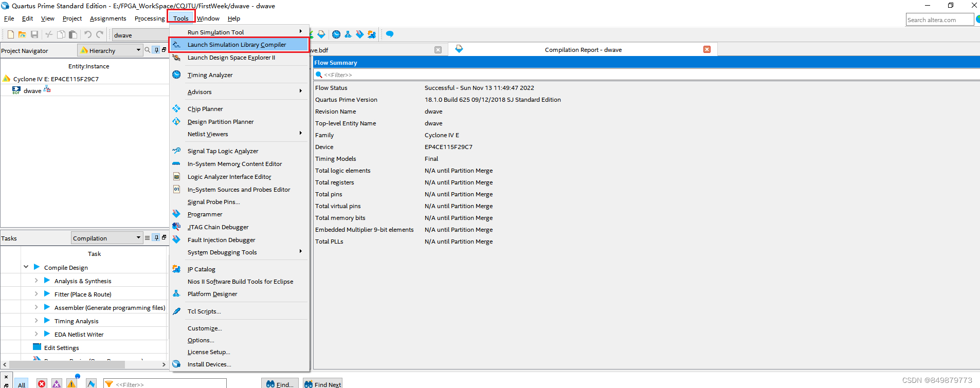Click the Save toolbar icon
Viewport: 980px width, 388px height.
pos(34,34)
